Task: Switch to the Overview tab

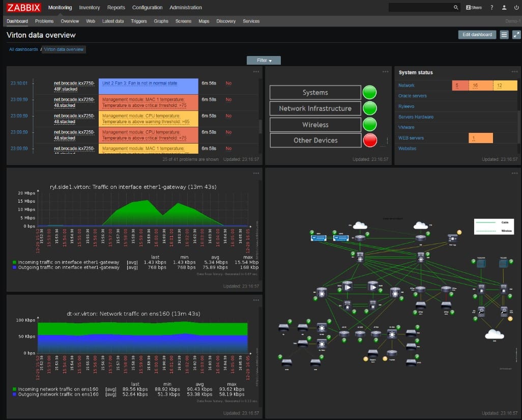Action: (70, 21)
